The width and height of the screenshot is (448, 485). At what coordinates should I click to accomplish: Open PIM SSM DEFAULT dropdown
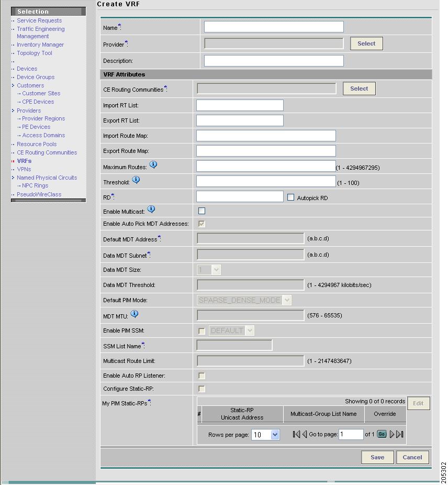coord(231,330)
